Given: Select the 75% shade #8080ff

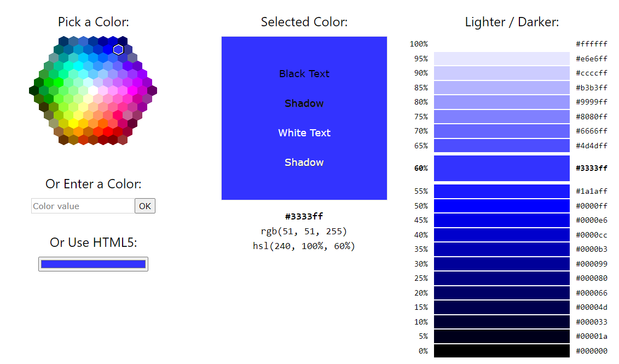Looking at the screenshot, I should click(501, 117).
